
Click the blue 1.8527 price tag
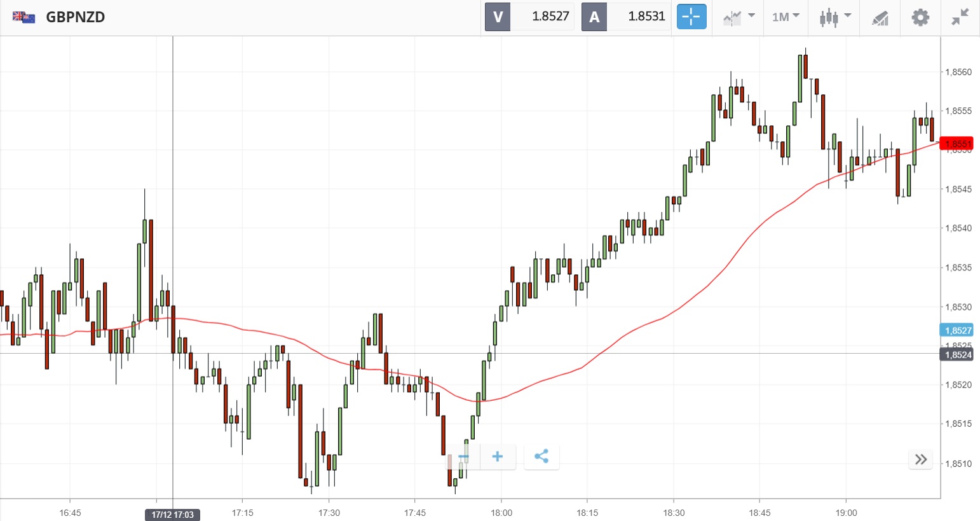(x=956, y=330)
